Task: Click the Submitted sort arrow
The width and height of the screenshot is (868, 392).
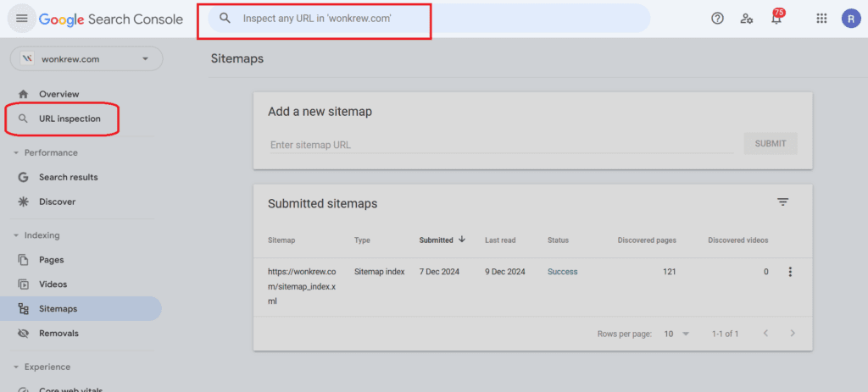Action: point(462,240)
